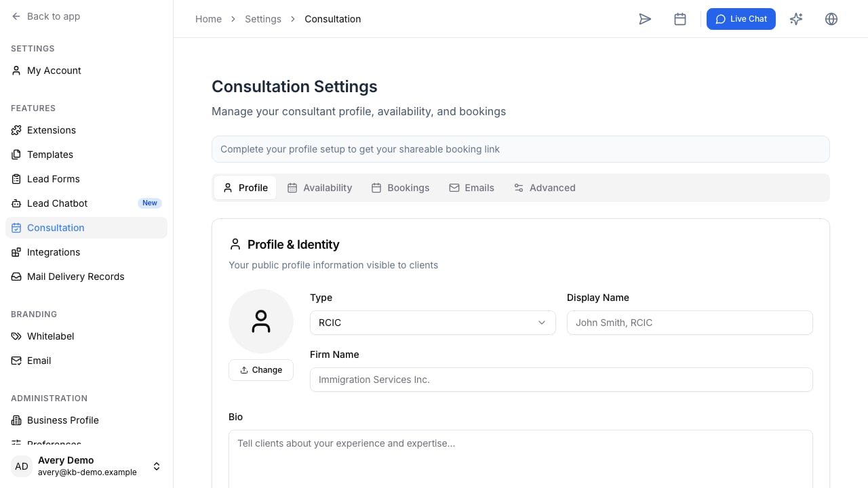Open Mail Delivery Records page

point(86,277)
